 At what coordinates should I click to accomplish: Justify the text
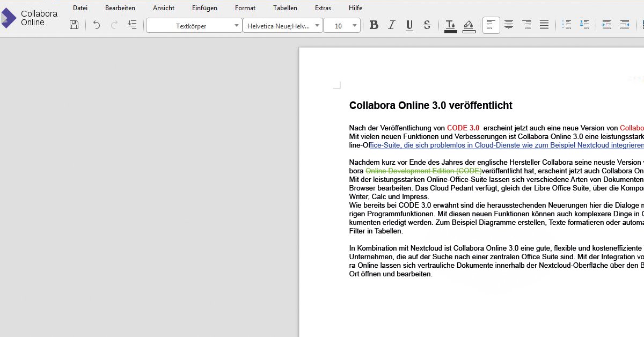pos(544,25)
